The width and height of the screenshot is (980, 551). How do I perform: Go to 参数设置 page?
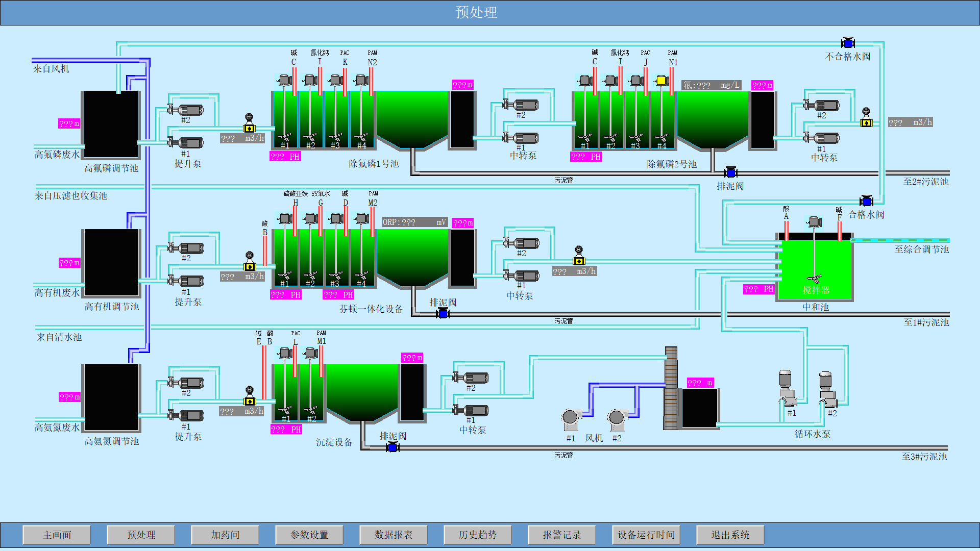pyautogui.click(x=309, y=535)
